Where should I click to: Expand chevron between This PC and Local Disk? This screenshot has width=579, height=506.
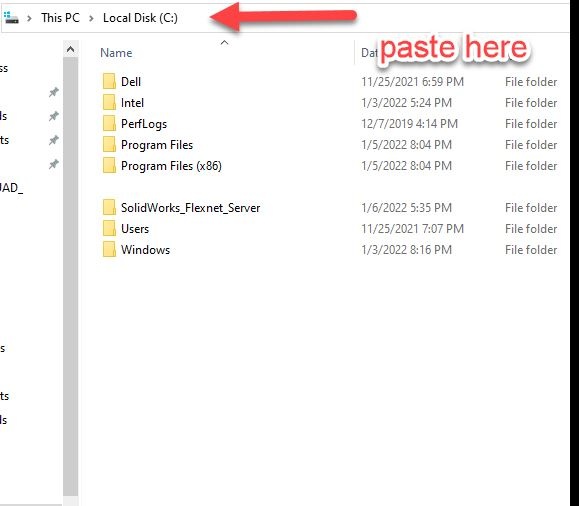click(91, 18)
